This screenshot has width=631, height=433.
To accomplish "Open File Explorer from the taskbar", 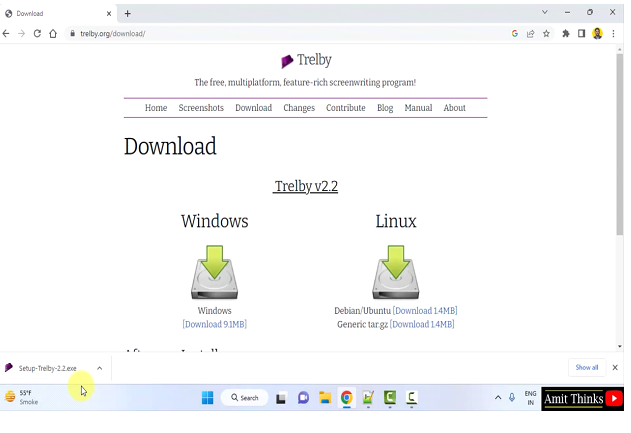I will pyautogui.click(x=325, y=398).
